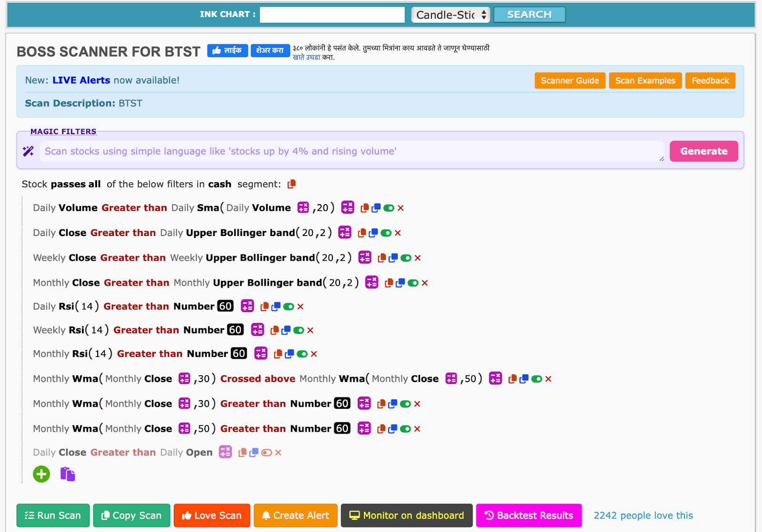The width and height of the screenshot is (762, 532).
Task: Open Scan Examples
Action: click(645, 81)
